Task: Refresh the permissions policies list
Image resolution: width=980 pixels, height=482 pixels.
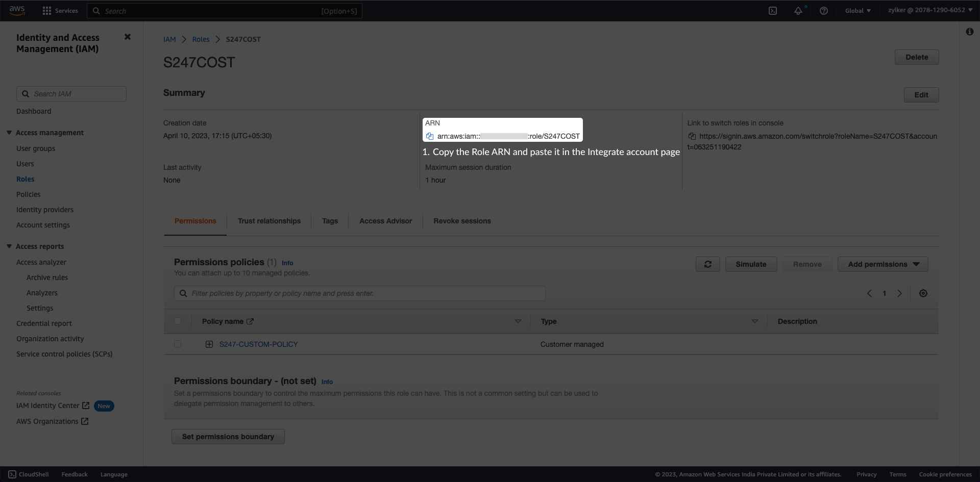Action: [707, 264]
